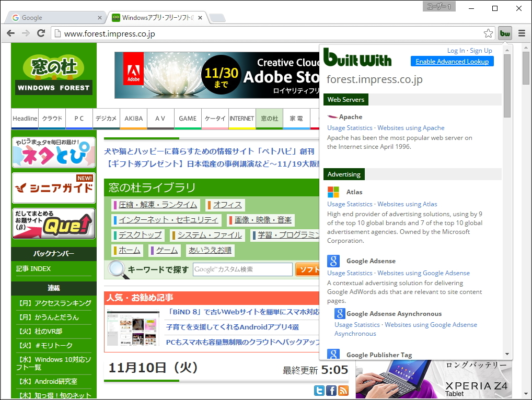The image size is (532, 400).
Task: Click the Enable Advanced Lookup button
Action: [452, 61]
